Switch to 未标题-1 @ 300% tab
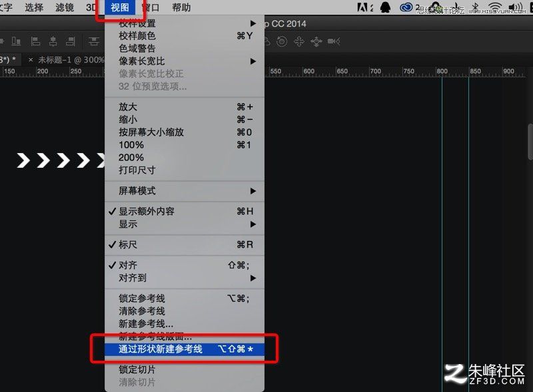Screen dimensions: 533x392 pos(71,60)
